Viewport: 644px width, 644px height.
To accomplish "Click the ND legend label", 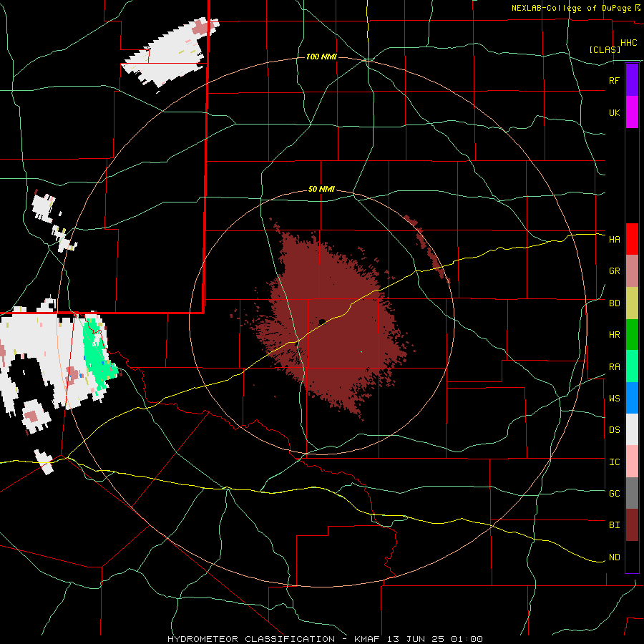I will pos(614,557).
